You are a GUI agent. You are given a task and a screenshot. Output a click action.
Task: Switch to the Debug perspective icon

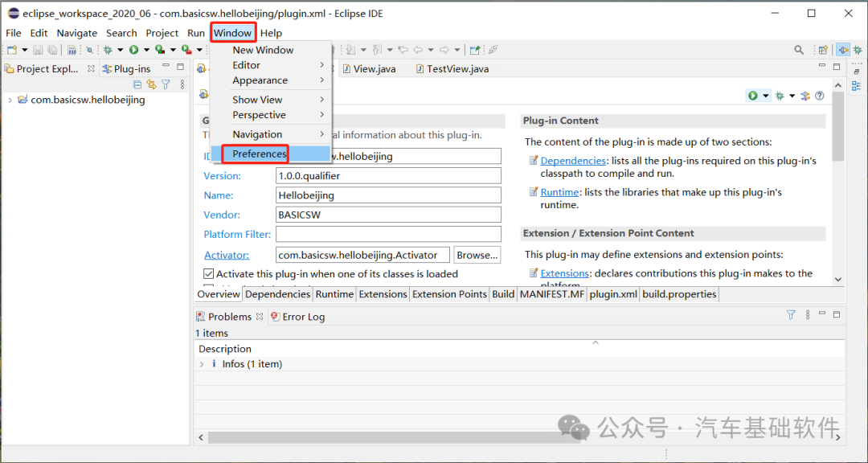point(858,50)
